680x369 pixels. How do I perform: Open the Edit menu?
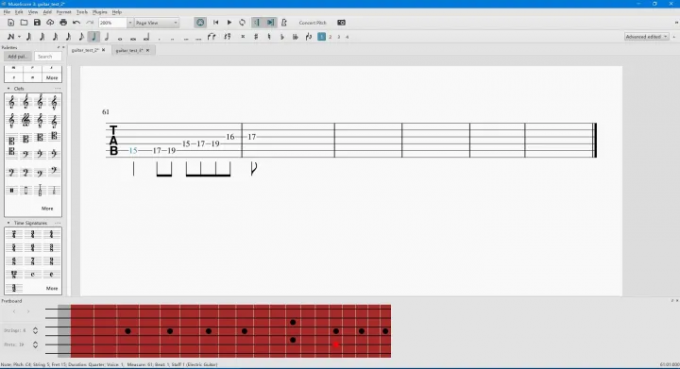19,12
